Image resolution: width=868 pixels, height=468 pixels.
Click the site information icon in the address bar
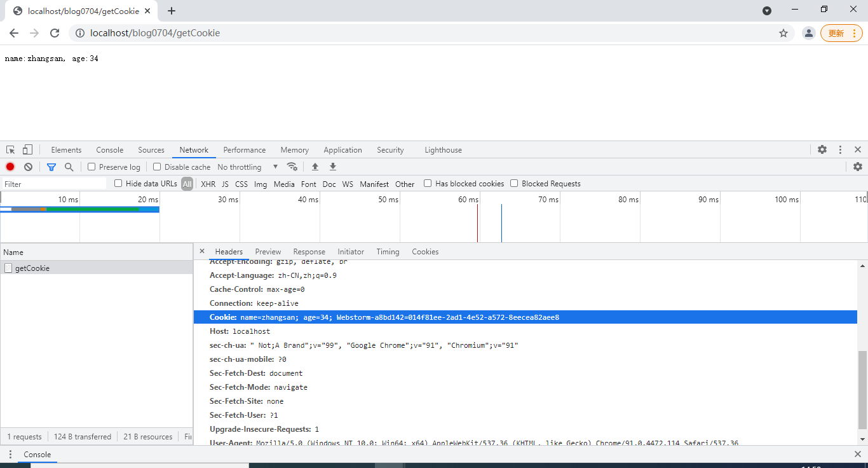pyautogui.click(x=79, y=33)
